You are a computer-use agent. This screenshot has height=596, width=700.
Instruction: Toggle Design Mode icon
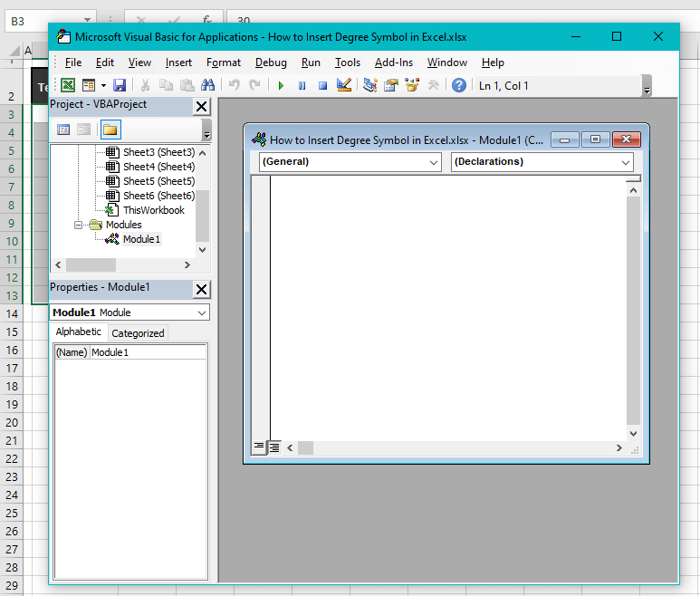[x=344, y=85]
